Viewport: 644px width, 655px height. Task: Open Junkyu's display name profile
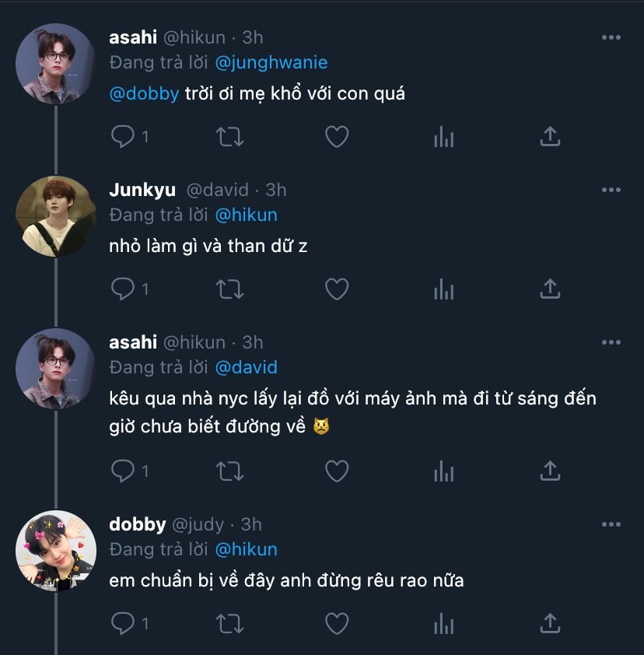(x=142, y=191)
